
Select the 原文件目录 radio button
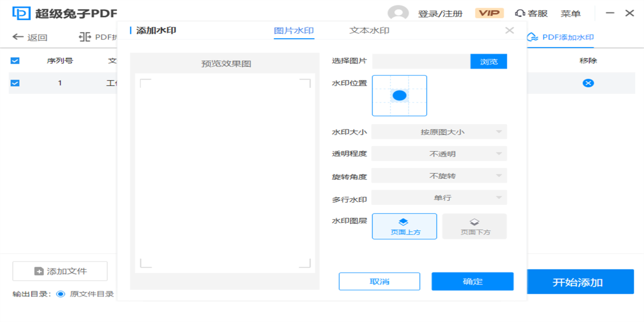click(61, 294)
